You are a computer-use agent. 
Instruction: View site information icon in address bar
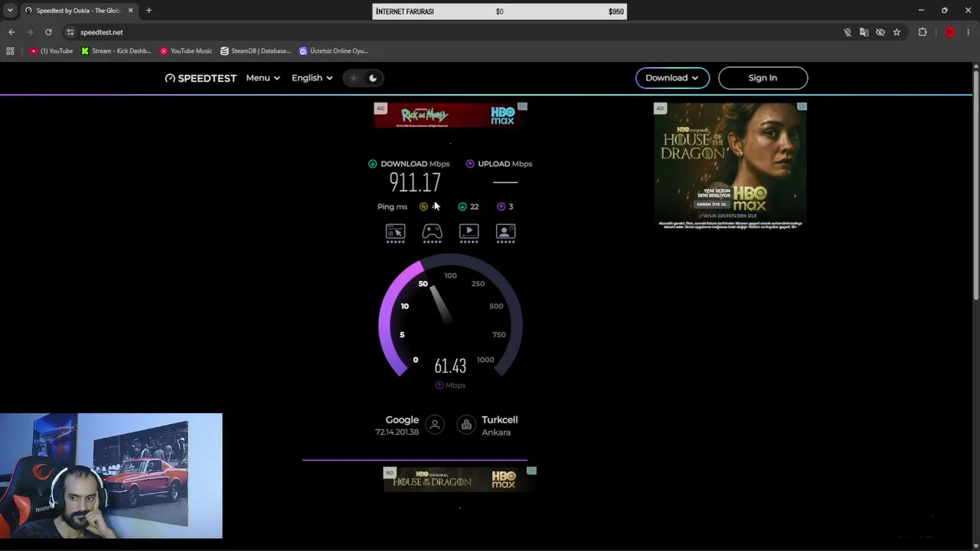(x=70, y=32)
